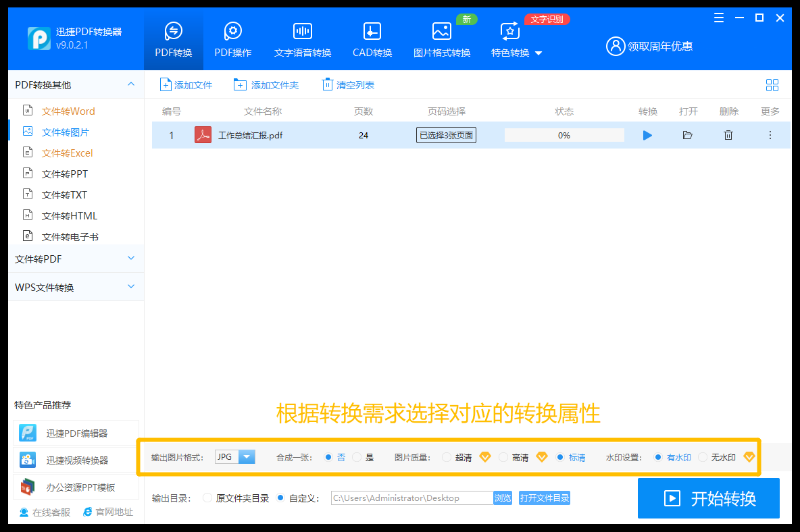This screenshot has width=800, height=532.
Task: Click the PDF icon of 工作总结汇报.pdf
Action: point(203,135)
